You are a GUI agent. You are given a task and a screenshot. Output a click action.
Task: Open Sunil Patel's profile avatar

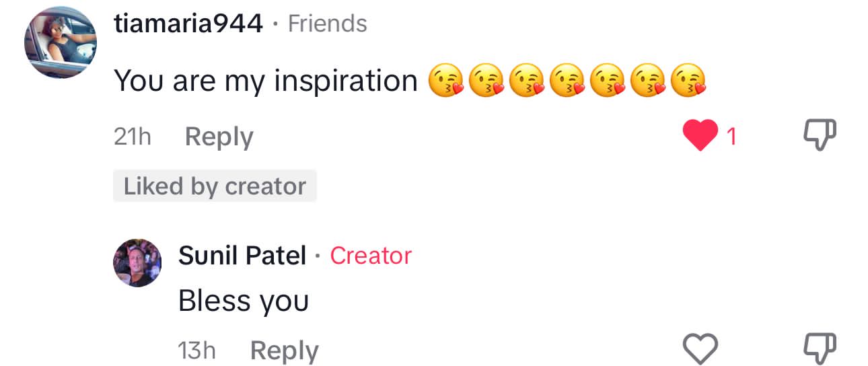(x=137, y=262)
